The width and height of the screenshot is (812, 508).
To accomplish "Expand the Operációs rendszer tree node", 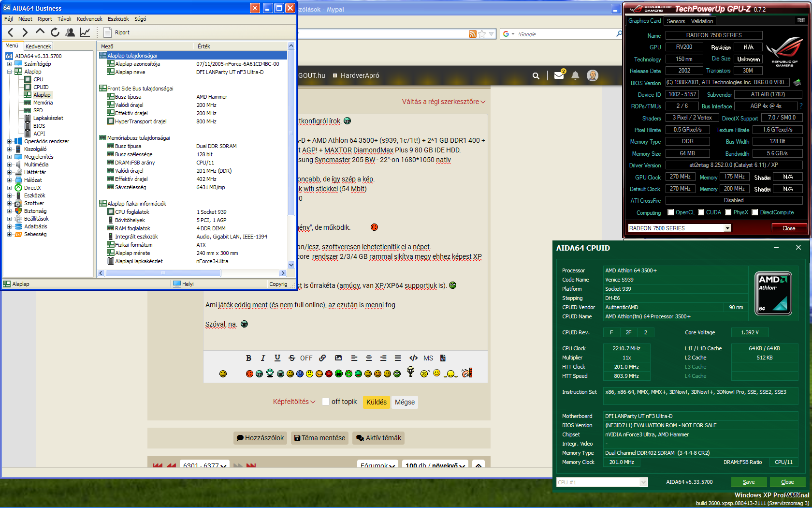I will click(9, 141).
